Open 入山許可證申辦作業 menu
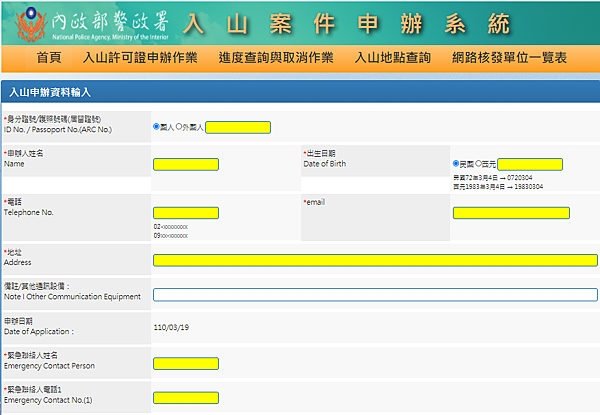This screenshot has height=415, width=600. pos(140,58)
